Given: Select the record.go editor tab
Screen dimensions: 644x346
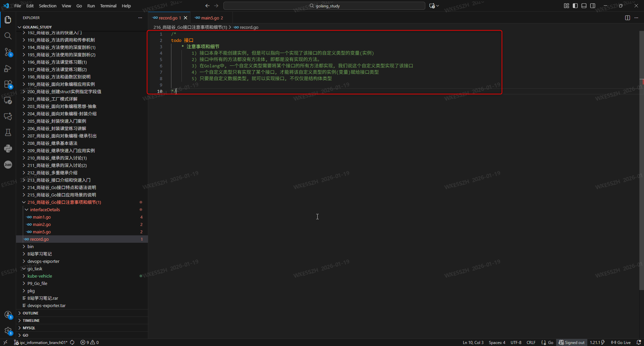Looking at the screenshot, I should point(169,18).
